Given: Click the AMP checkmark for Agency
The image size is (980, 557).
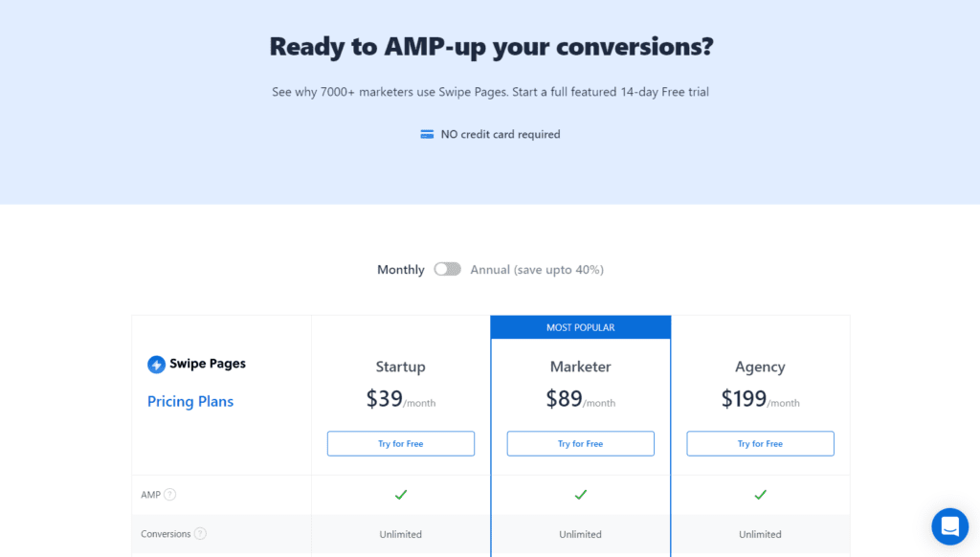Looking at the screenshot, I should click(760, 495).
